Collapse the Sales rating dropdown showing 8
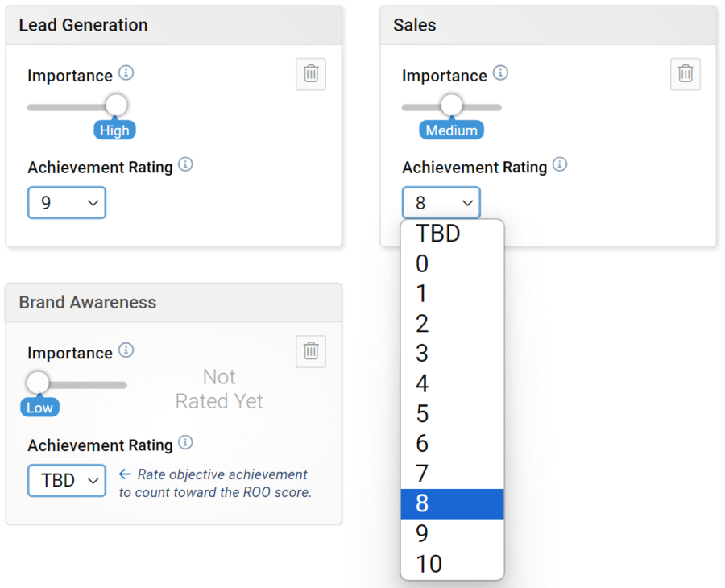Viewport: 725px width, 588px height. pos(441,203)
